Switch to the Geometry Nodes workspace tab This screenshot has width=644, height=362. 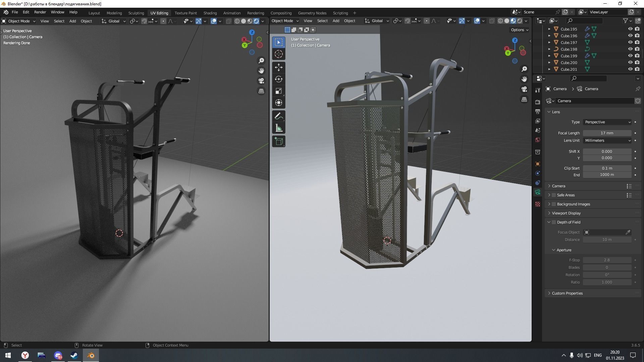pos(312,13)
